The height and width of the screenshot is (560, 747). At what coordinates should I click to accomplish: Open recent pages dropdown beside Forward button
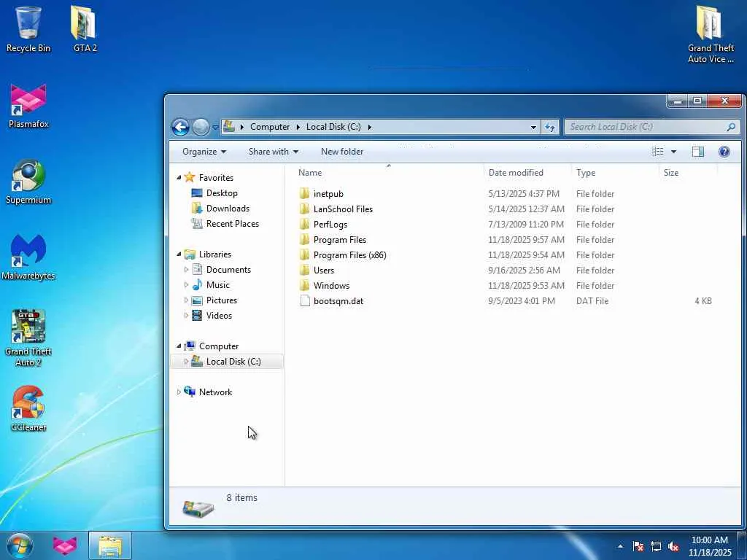215,128
